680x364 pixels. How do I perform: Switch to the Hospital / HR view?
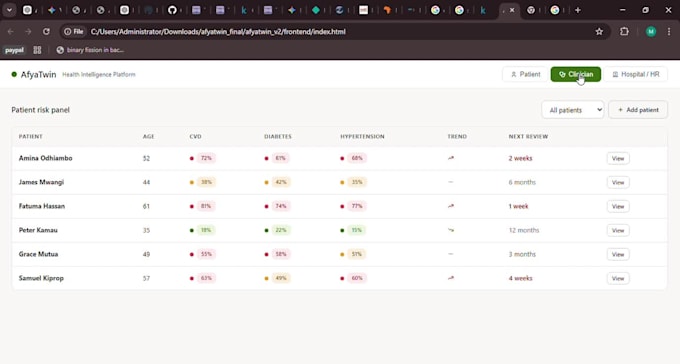point(636,75)
